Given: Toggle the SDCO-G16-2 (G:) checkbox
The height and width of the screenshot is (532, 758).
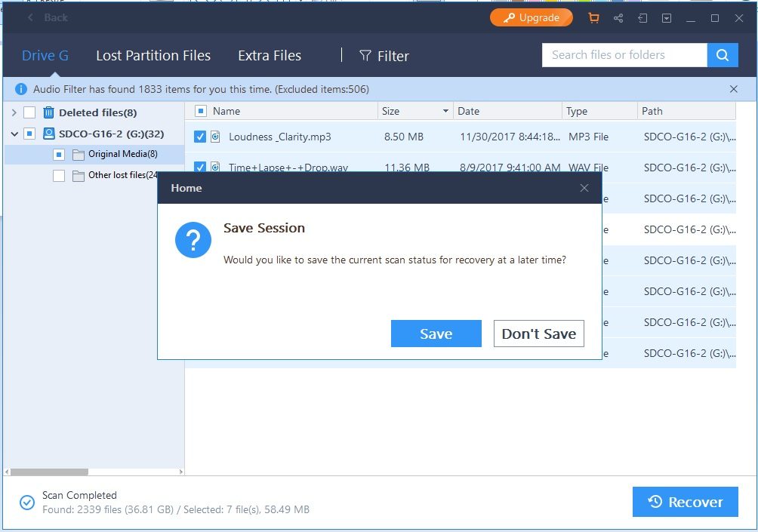Looking at the screenshot, I should [x=29, y=134].
